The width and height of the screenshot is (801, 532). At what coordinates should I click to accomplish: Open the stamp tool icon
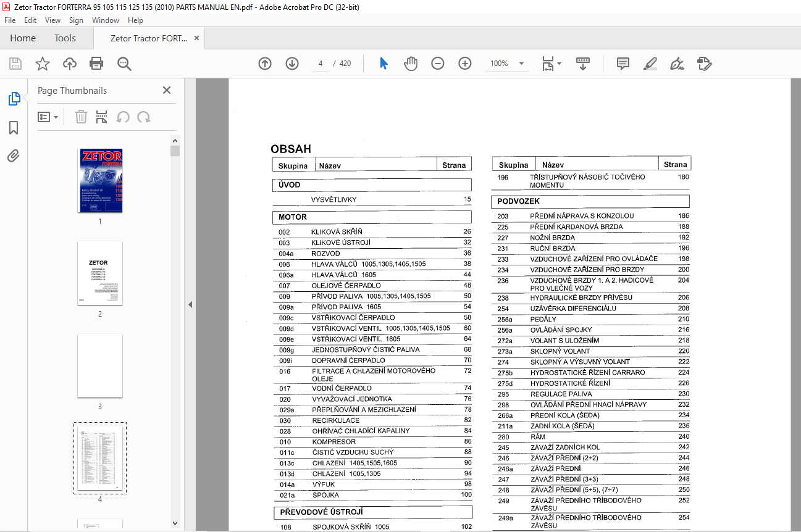click(704, 64)
